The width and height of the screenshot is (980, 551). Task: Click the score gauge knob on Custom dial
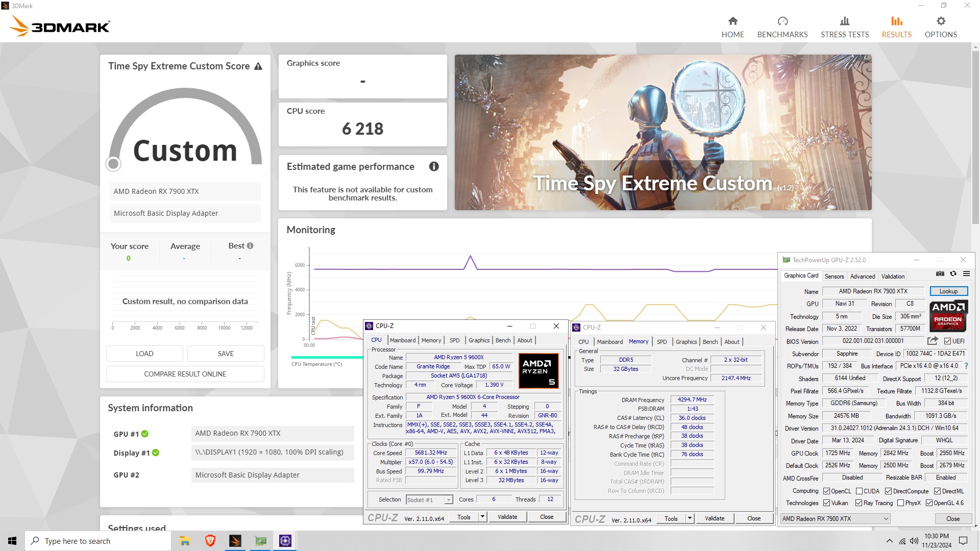[x=113, y=164]
